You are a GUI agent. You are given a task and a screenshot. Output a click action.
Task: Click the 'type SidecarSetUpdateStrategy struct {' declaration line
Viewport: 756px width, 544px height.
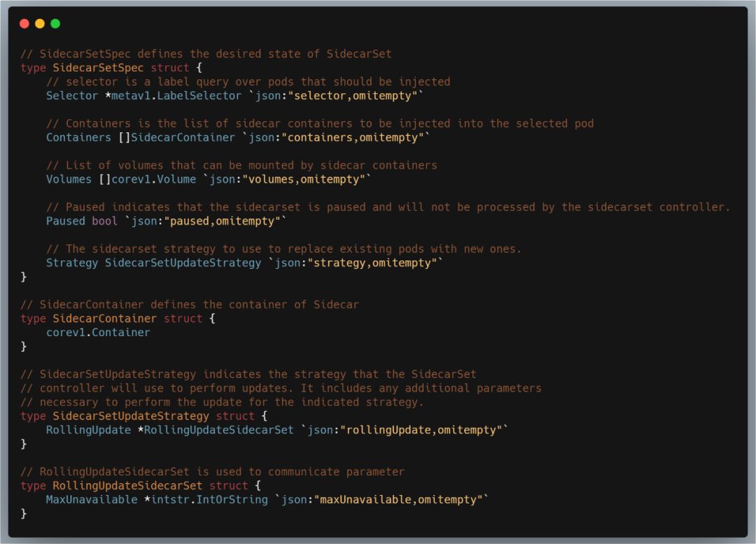143,417
